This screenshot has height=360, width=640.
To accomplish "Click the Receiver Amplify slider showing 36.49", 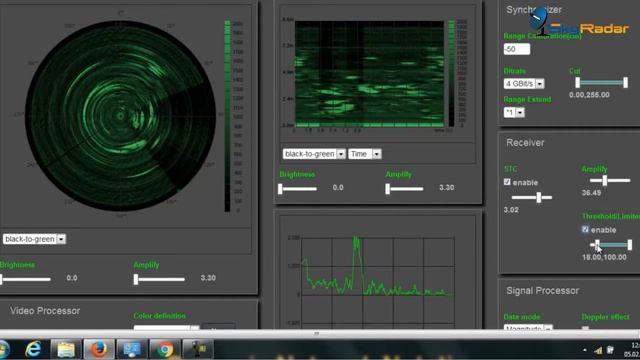I will 610,180.
